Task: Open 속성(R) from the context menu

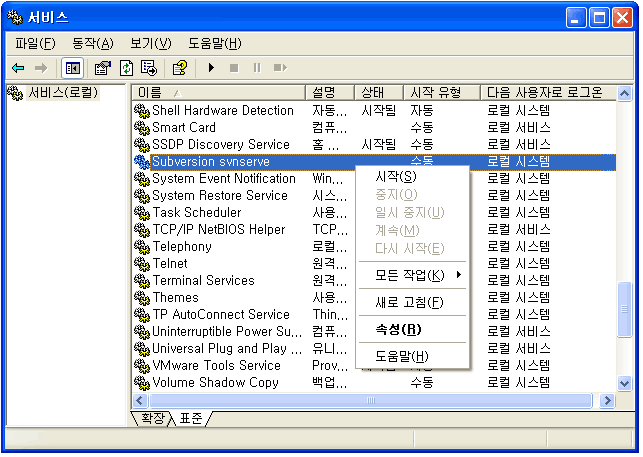Action: pos(398,329)
